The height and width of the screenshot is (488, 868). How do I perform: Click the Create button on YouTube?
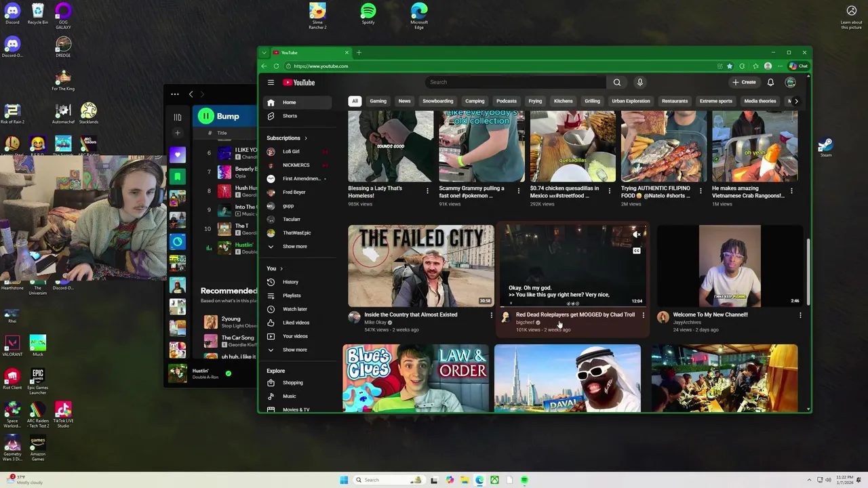tap(744, 83)
